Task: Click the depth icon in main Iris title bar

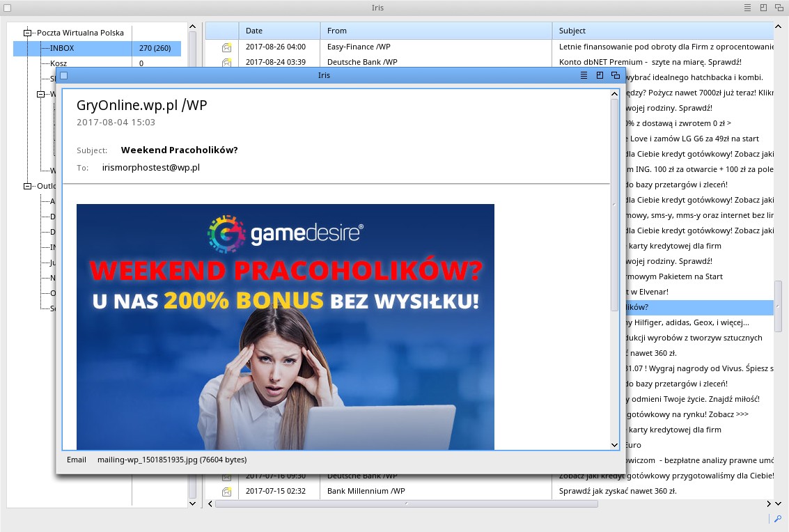Action: [779, 8]
